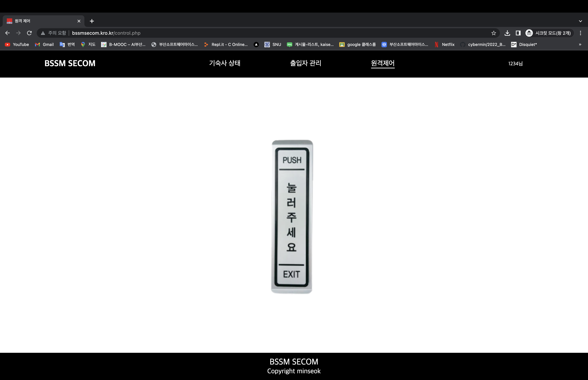This screenshot has width=588, height=380.
Task: Go to the 기숙사 상태 menu
Action: point(225,63)
